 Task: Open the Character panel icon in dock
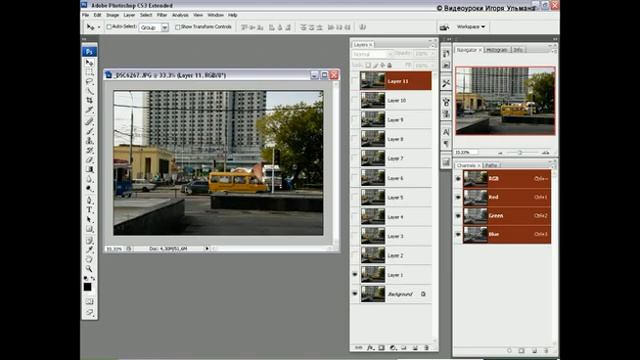coord(446,132)
